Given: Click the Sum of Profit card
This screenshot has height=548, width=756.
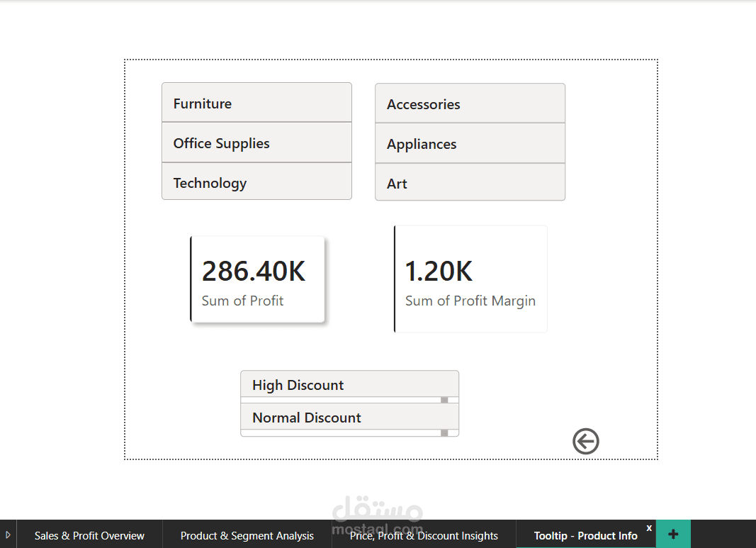Looking at the screenshot, I should (258, 280).
